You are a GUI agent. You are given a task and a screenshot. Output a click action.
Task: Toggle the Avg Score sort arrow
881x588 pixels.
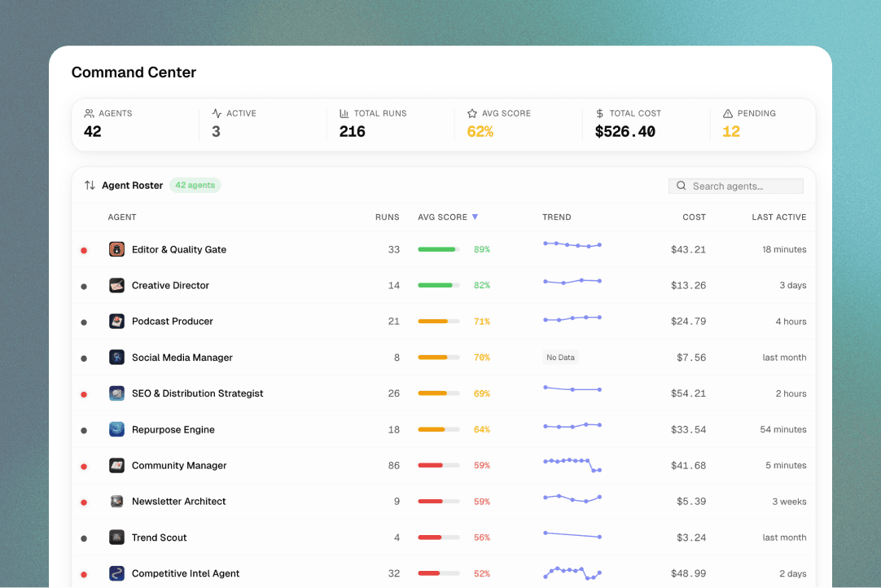[475, 217]
